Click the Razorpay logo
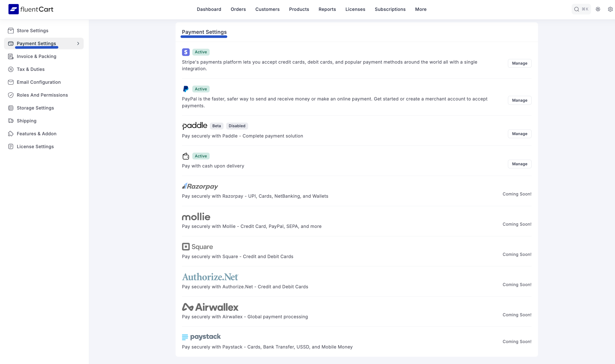This screenshot has height=364, width=615. [x=200, y=186]
